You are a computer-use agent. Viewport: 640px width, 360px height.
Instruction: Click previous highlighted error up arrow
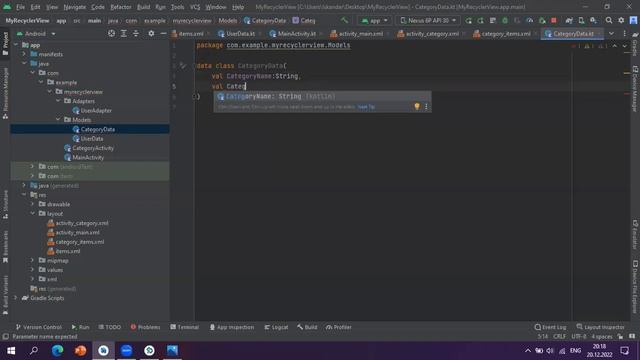[x=614, y=46]
